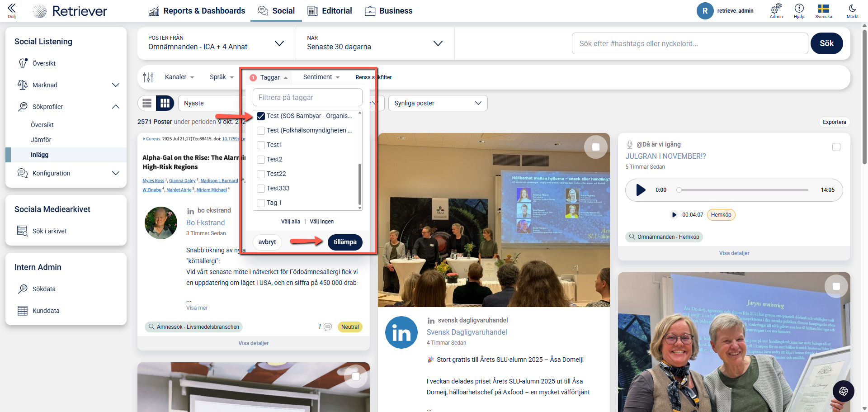Screen dimensions: 868x412
Task: Click tag list scrollbar
Action: click(360, 184)
